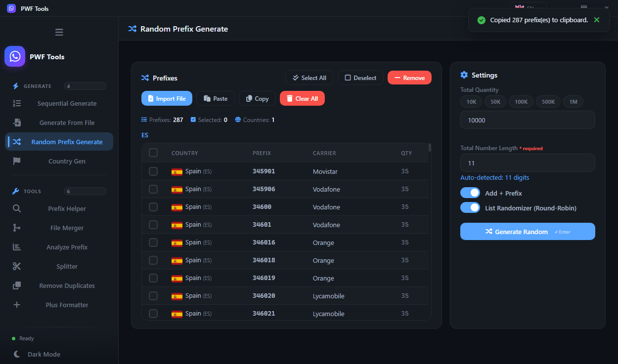The image size is (618, 364).
Task: Choose the 50K quantity preset
Action: (x=495, y=102)
